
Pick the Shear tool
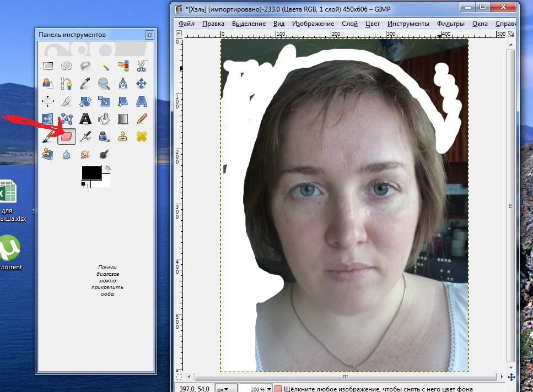pyautogui.click(x=123, y=101)
